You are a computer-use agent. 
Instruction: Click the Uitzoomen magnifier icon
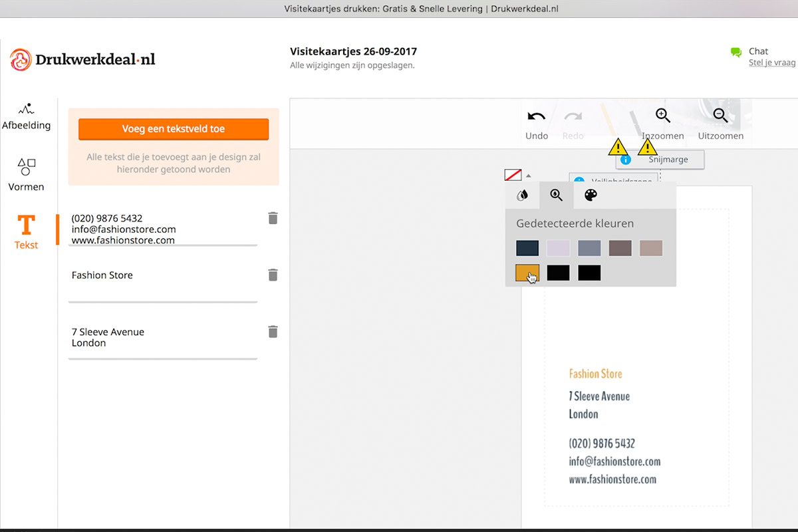tap(720, 116)
